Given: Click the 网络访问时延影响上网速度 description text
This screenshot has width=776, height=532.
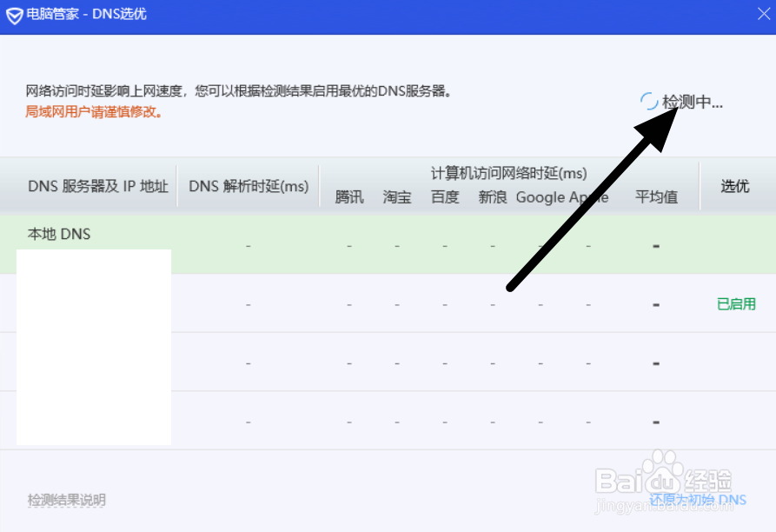Looking at the screenshot, I should (x=238, y=91).
